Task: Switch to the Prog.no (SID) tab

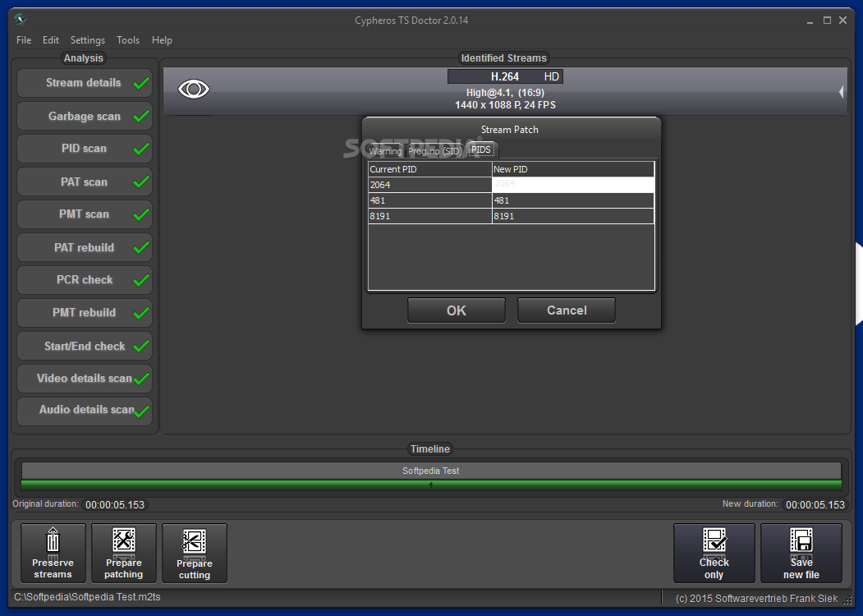Action: pos(435,151)
